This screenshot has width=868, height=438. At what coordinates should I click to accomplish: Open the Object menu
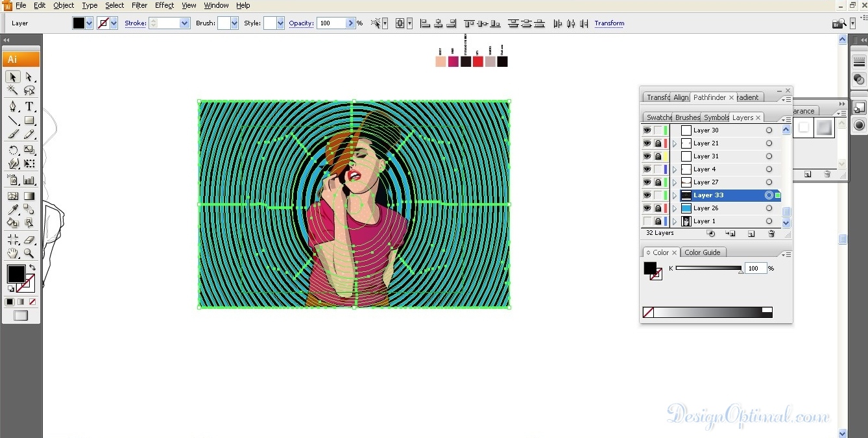[x=64, y=5]
